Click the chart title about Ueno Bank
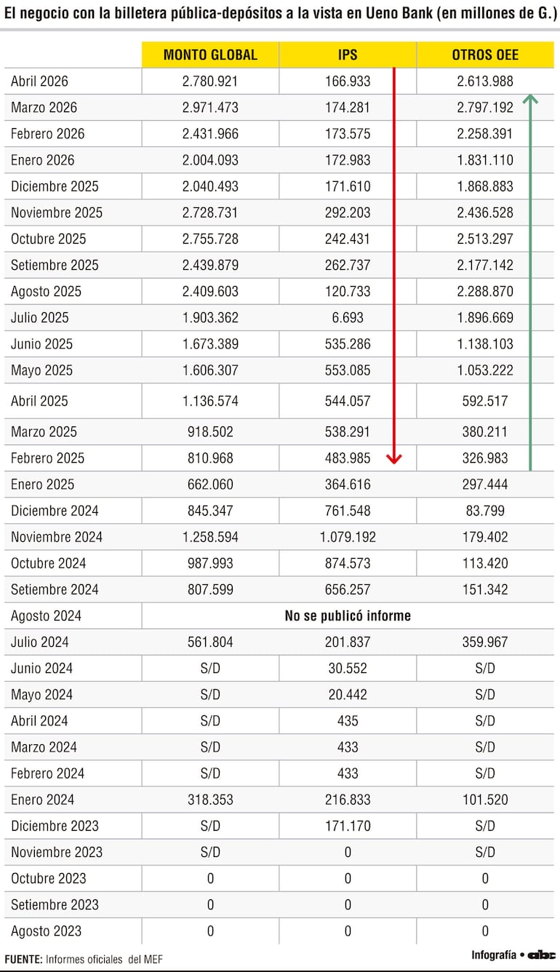 (280, 14)
